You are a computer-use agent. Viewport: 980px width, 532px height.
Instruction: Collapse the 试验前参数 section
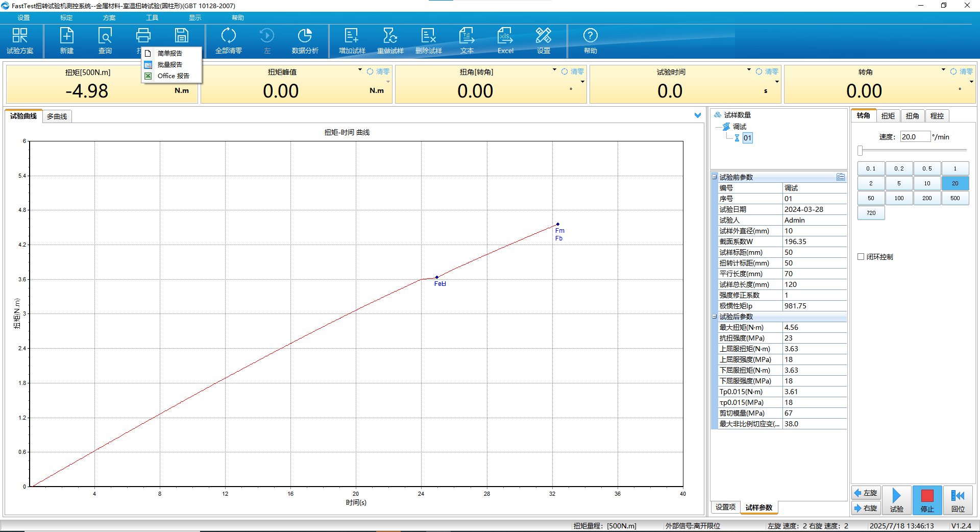pos(715,177)
